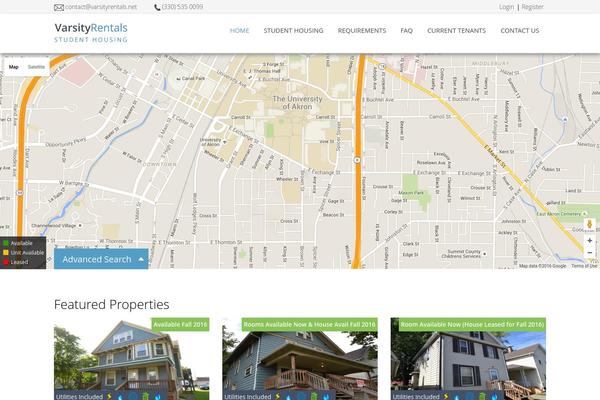
Task: Click 'The University of Akron' map label
Action: [x=297, y=103]
